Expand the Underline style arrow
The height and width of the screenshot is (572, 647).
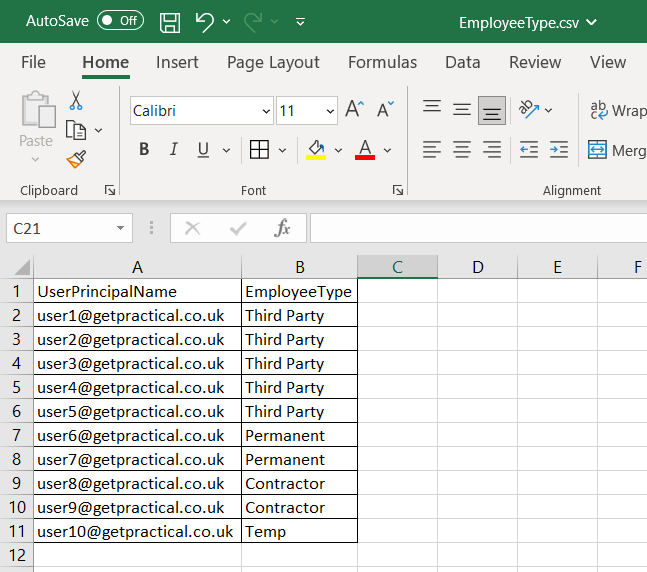tap(226, 150)
